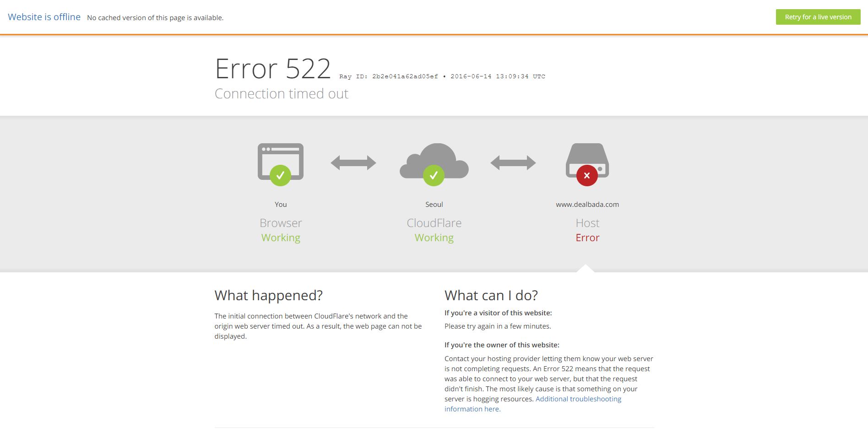Click the Website is offline heading
Image resolution: width=868 pixels, height=443 pixels.
(x=44, y=17)
